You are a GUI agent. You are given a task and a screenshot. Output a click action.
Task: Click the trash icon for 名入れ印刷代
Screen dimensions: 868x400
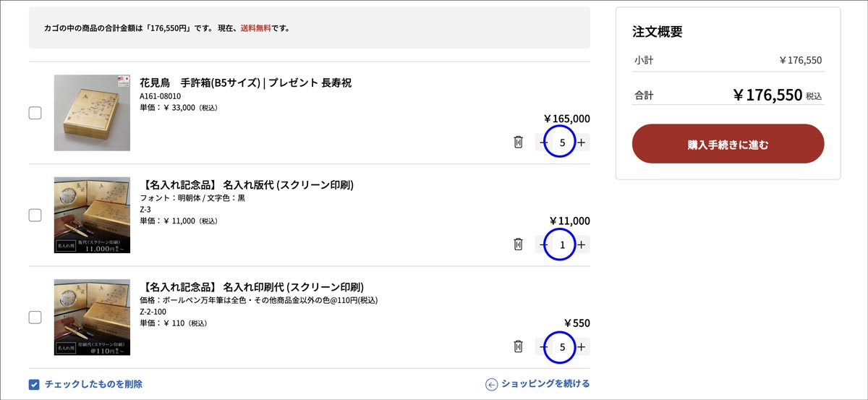point(518,346)
